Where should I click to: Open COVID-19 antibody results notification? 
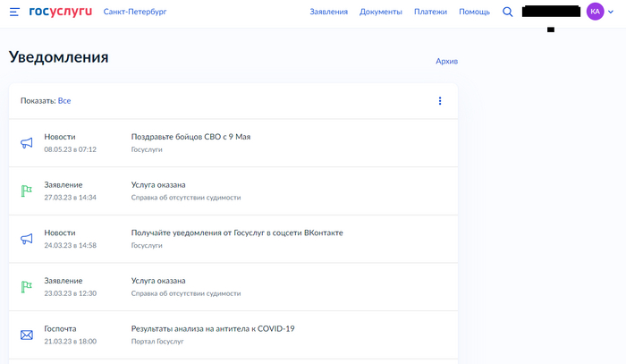[233, 334]
